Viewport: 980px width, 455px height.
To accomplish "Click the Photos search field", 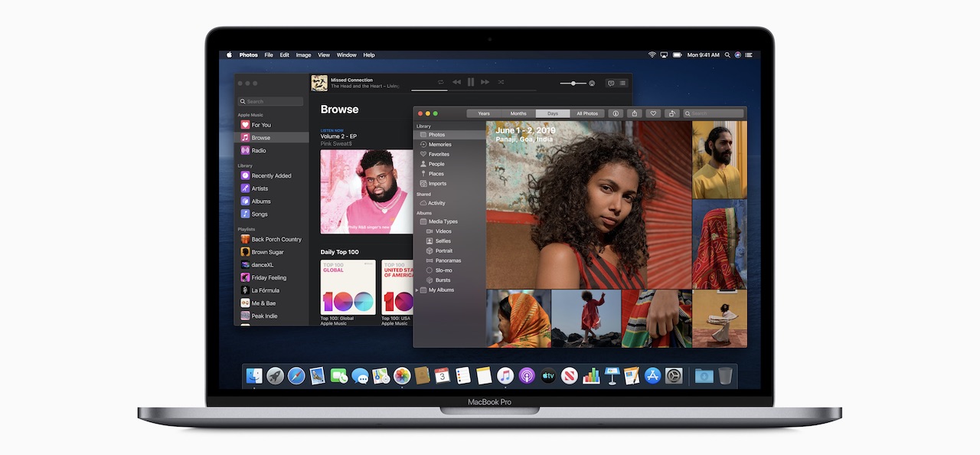I will pos(714,113).
